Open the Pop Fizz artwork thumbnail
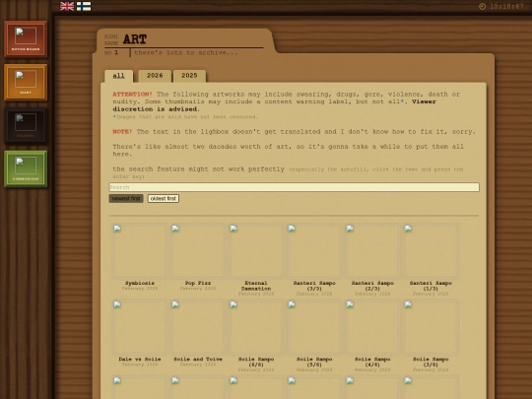532x399 pixels. point(198,251)
